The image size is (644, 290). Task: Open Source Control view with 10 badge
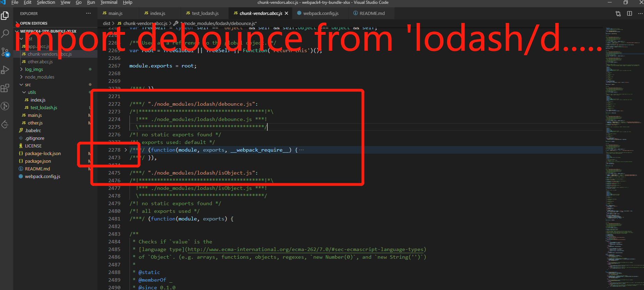5,52
